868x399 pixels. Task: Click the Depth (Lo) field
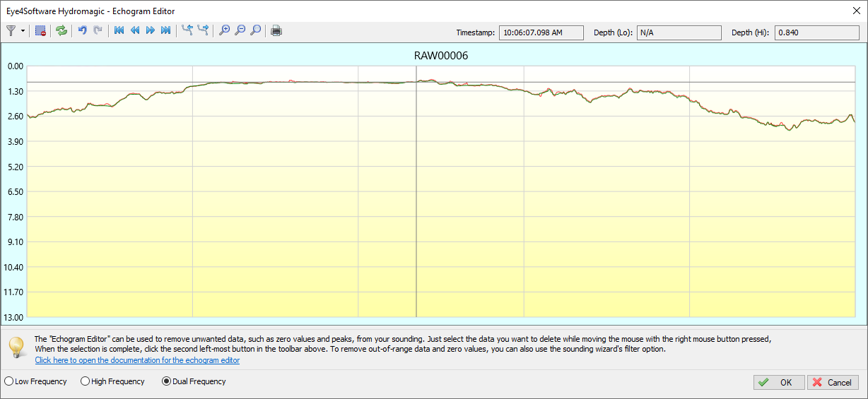679,32
